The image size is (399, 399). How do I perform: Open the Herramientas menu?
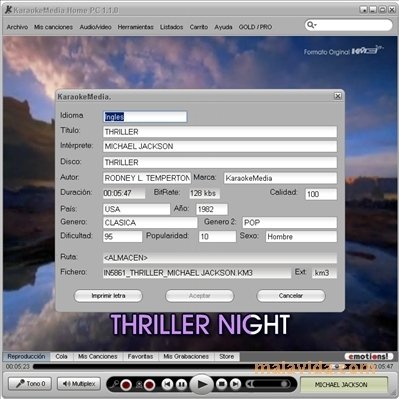point(135,27)
